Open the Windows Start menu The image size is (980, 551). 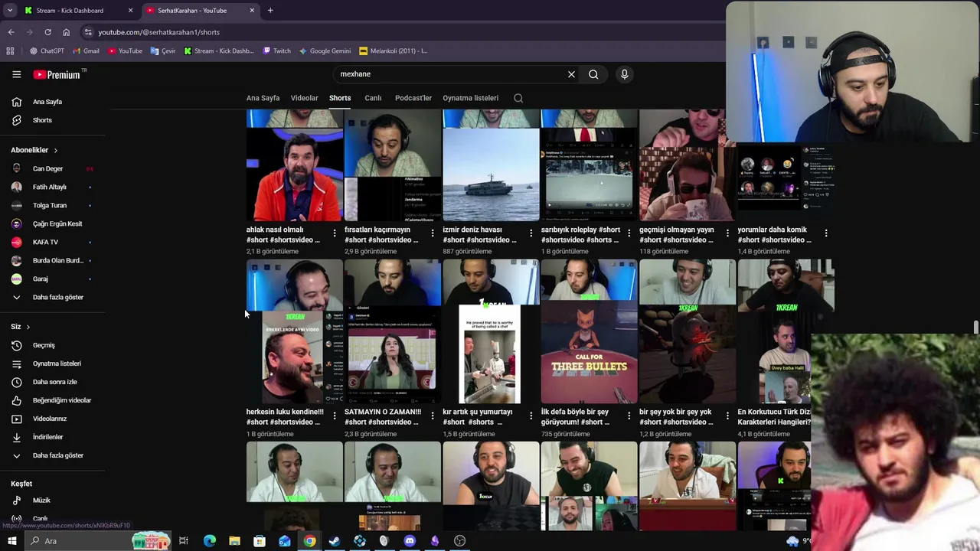tap(11, 541)
